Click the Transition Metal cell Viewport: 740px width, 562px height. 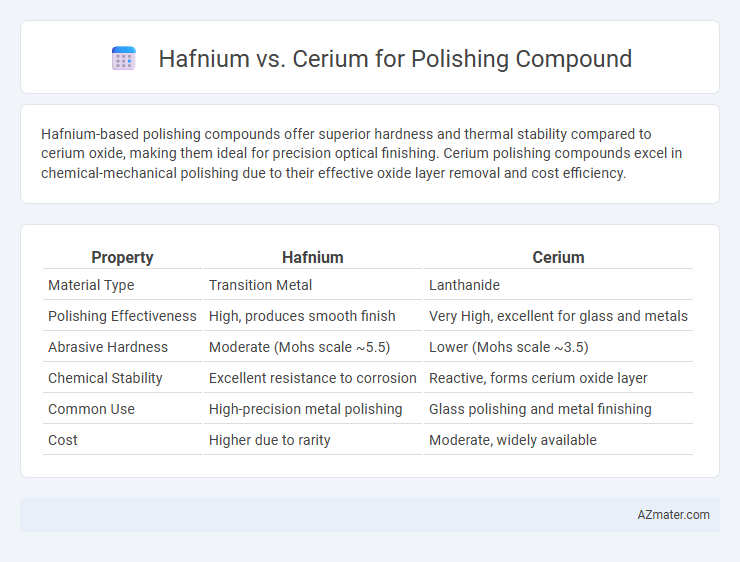[x=261, y=285]
